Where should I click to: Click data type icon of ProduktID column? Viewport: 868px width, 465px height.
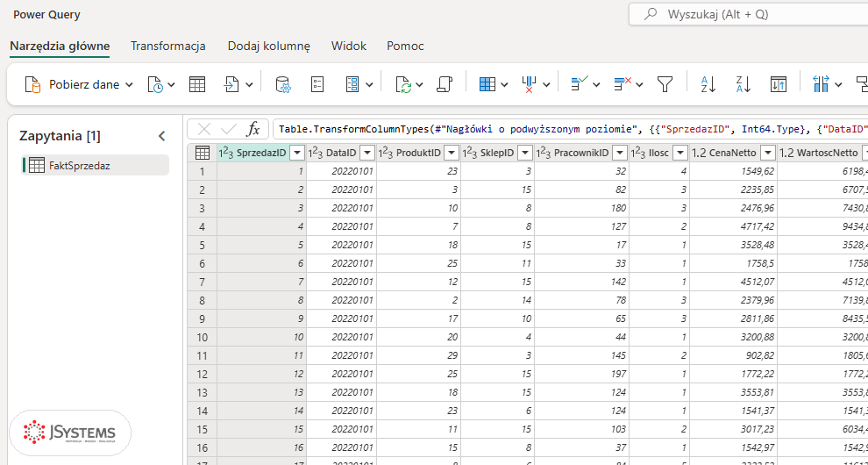[x=386, y=152]
